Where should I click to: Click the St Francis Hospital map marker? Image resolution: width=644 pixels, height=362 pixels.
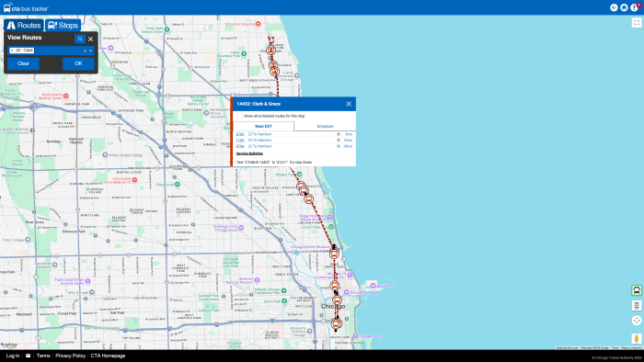(258, 24)
